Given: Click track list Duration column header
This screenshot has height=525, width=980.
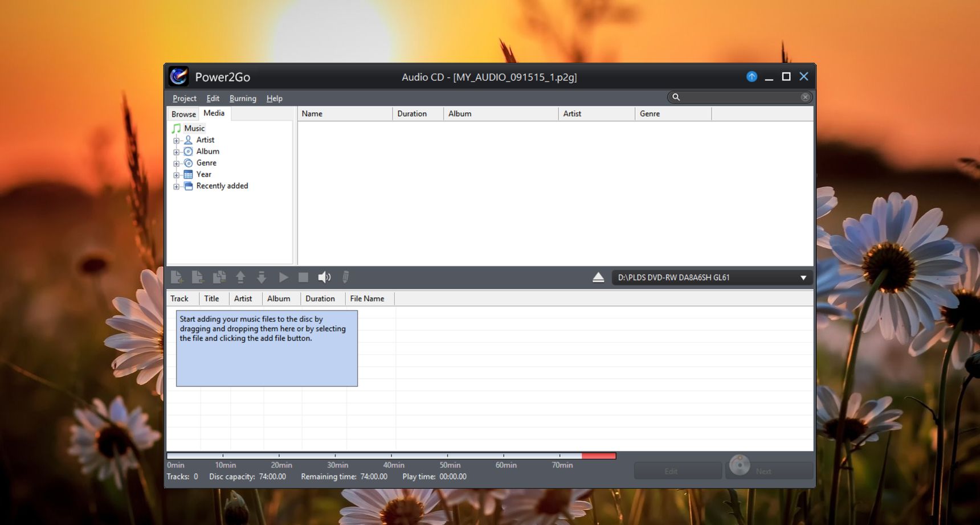Looking at the screenshot, I should click(x=323, y=298).
